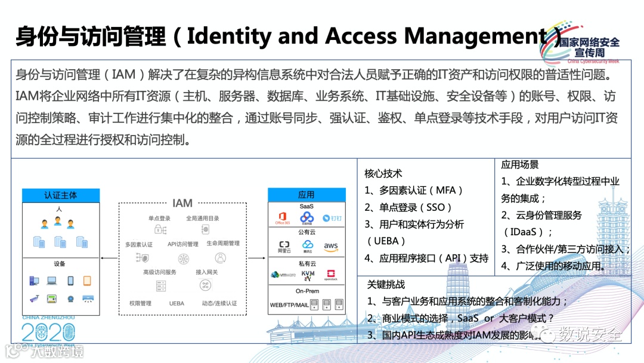This screenshot has height=363, width=644.
Task: Click the UEBA label in IAM box
Action: tap(177, 303)
